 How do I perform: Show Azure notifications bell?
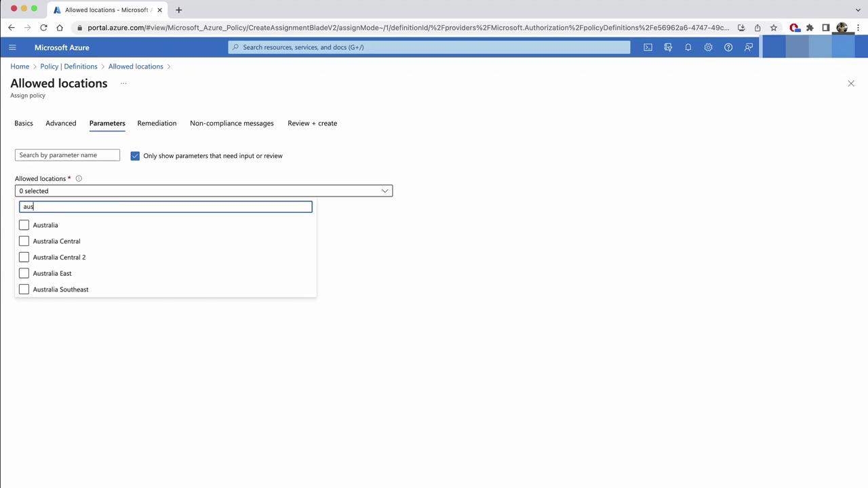click(688, 47)
